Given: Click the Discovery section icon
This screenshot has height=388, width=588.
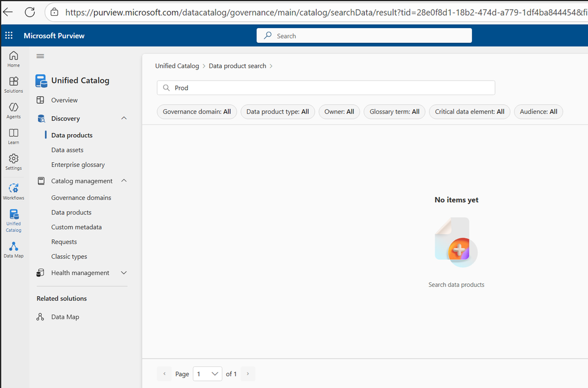Looking at the screenshot, I should point(41,119).
